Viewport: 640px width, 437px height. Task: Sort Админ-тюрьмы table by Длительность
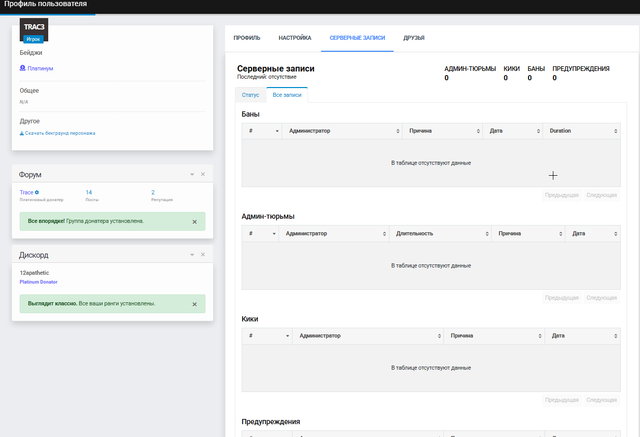tap(440, 233)
